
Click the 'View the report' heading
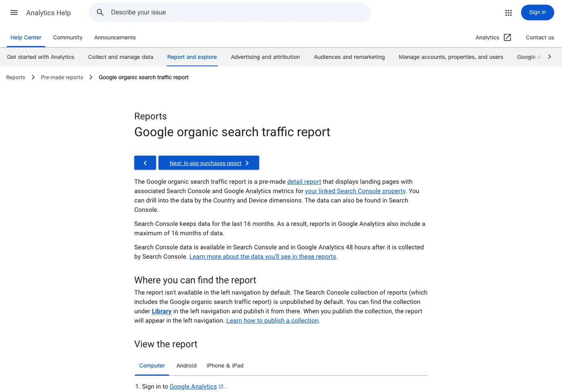click(x=166, y=344)
